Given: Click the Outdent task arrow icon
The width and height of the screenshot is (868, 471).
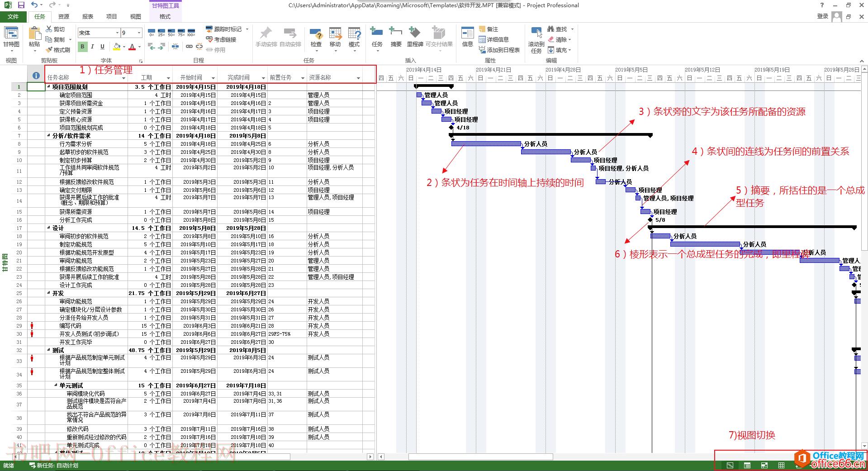Looking at the screenshot, I should pos(152,47).
